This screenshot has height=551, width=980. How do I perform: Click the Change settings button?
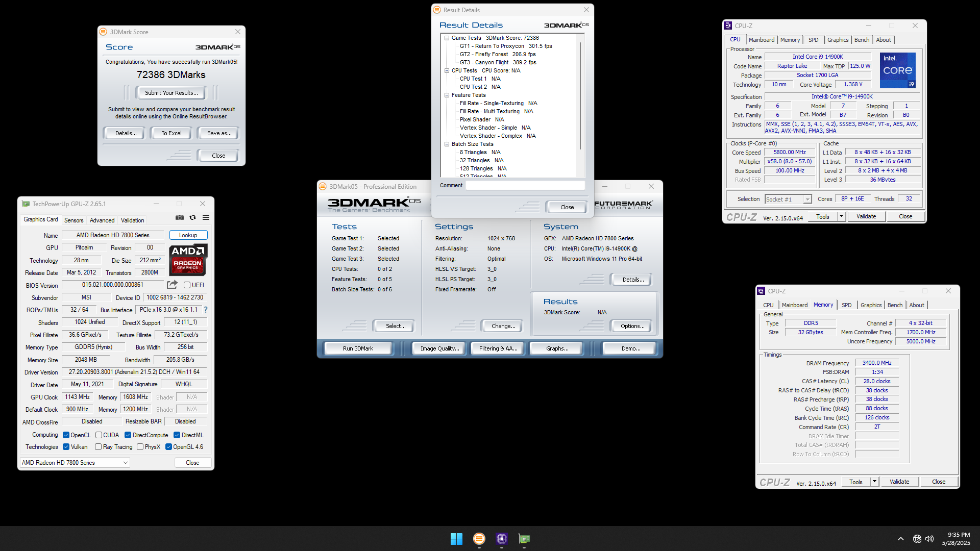pos(503,326)
